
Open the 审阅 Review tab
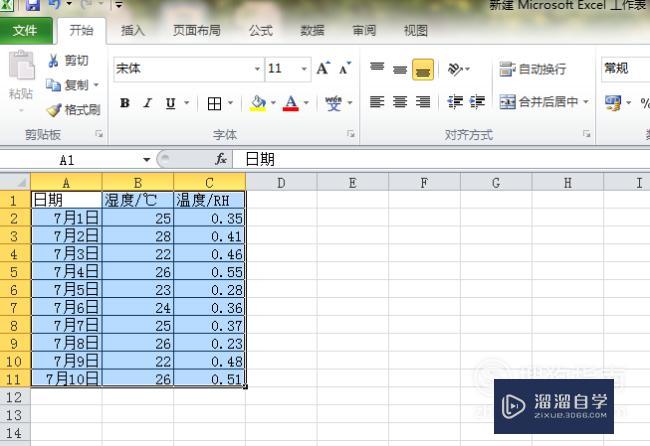364,31
